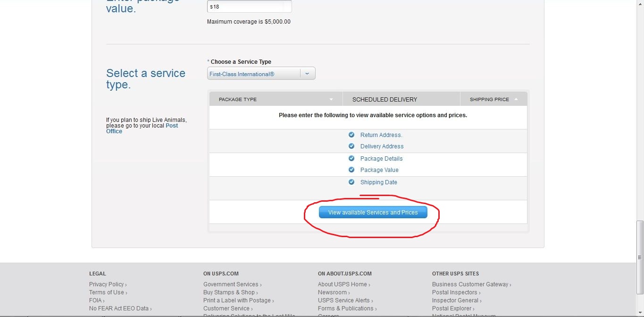Open the Shipping Date link

pyautogui.click(x=378, y=182)
